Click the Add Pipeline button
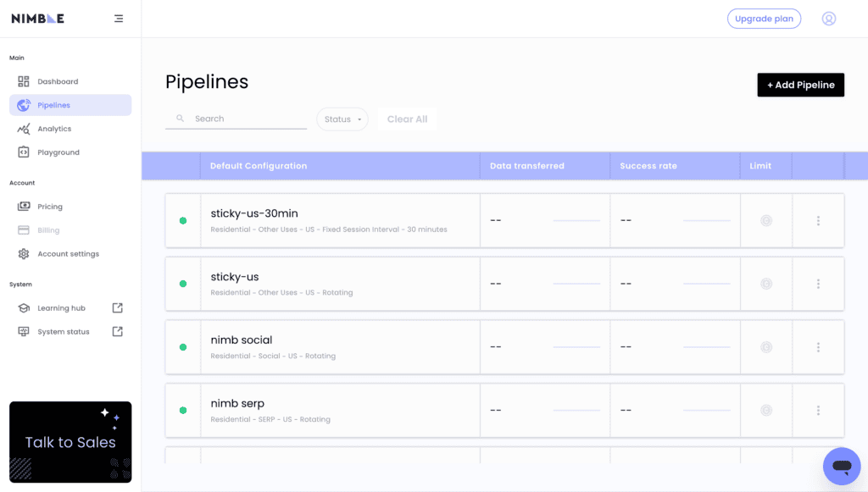Screen dimensions: 868x492 tap(800, 86)
